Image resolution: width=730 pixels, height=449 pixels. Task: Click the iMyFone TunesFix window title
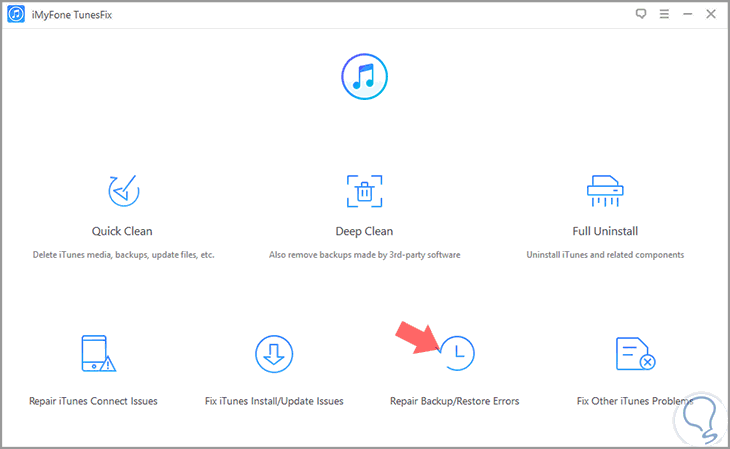72,15
